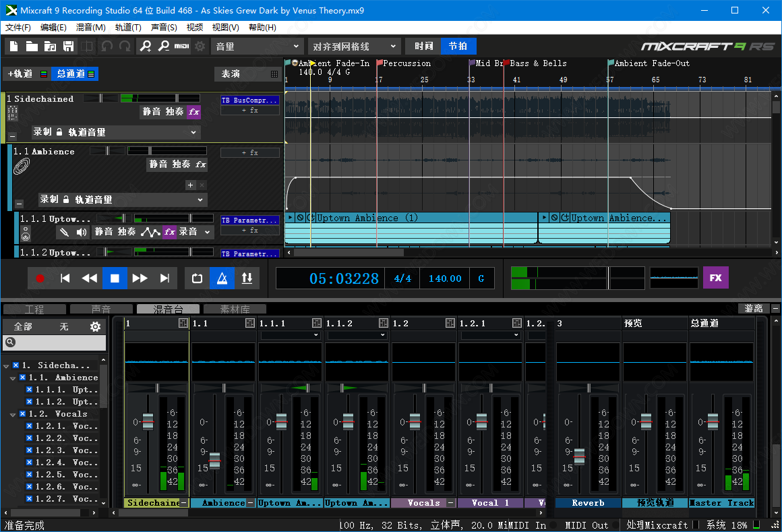Open the MIDI toolbar icon
The height and width of the screenshot is (532, 782).
coord(181,46)
